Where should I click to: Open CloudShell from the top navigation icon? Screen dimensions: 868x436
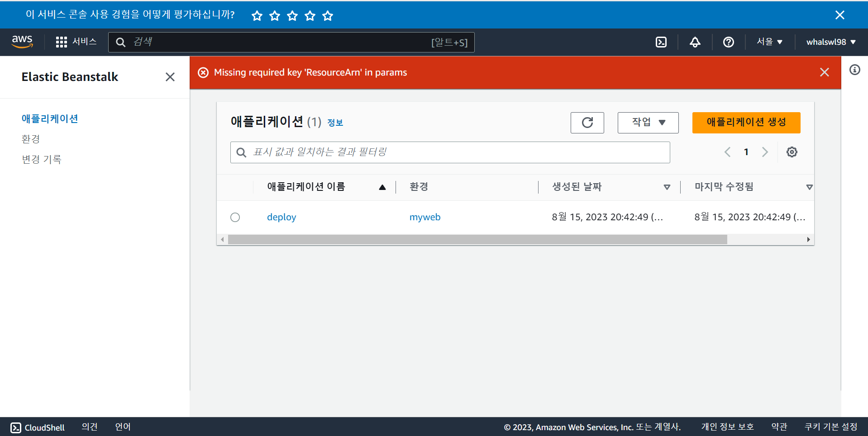tap(661, 42)
